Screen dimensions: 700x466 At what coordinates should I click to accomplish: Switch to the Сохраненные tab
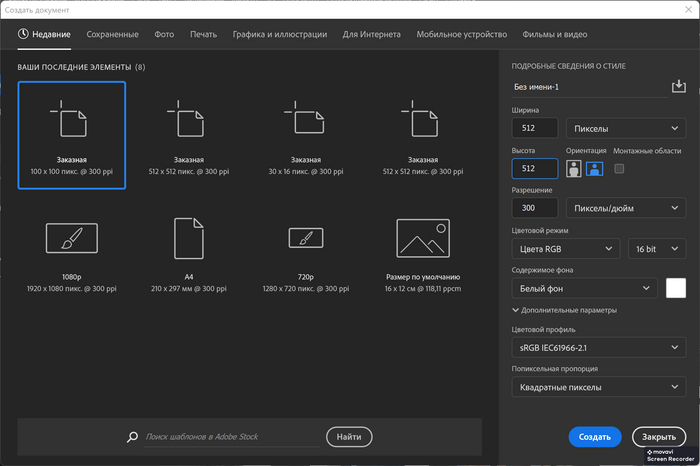[112, 34]
